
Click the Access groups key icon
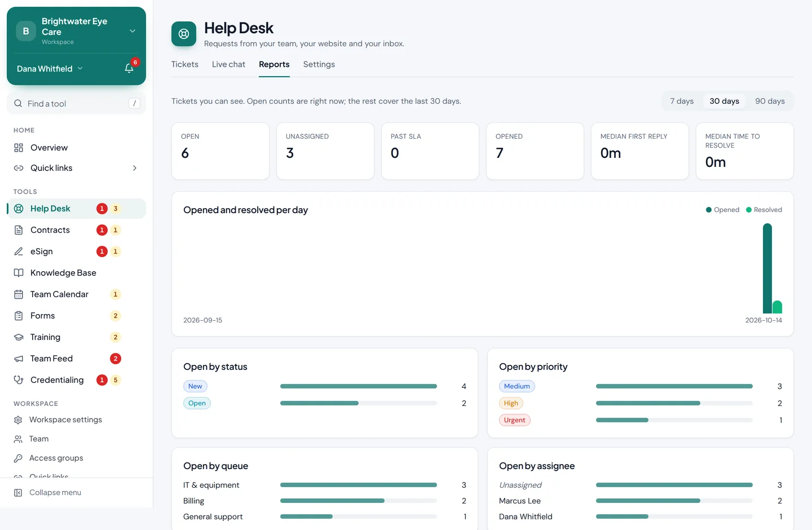coord(18,458)
